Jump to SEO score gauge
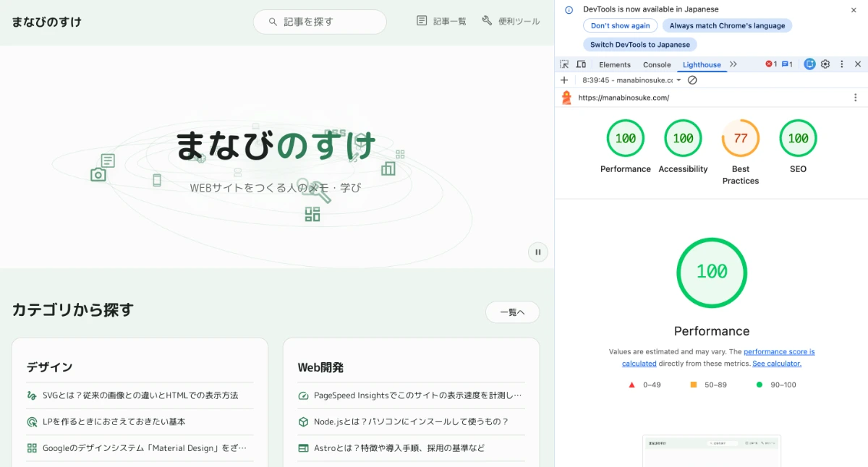This screenshot has height=467, width=868. (798, 138)
